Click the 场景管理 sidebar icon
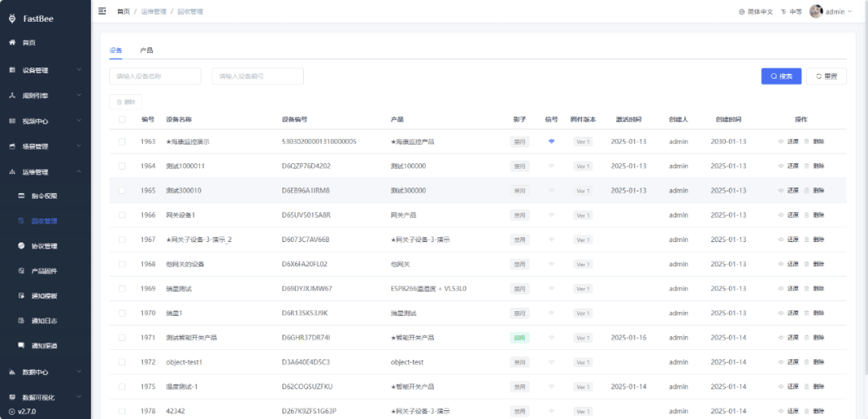The width and height of the screenshot is (868, 419). tap(12, 146)
